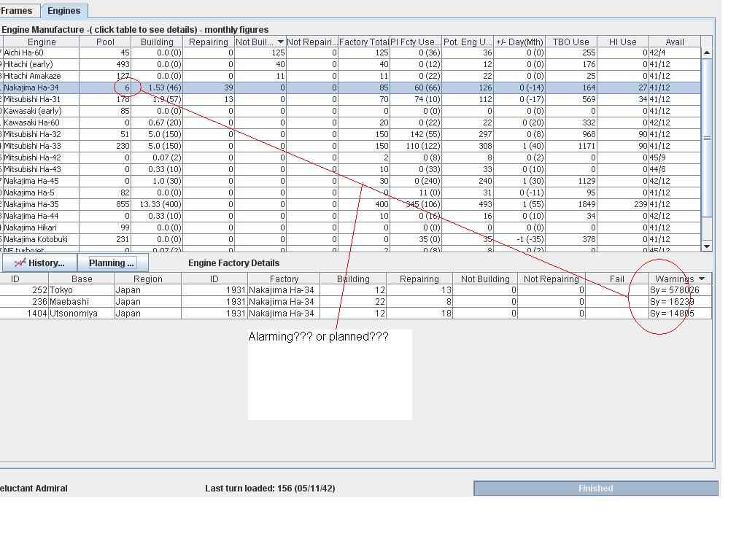Click the 44/8 Avail cell

point(675,169)
